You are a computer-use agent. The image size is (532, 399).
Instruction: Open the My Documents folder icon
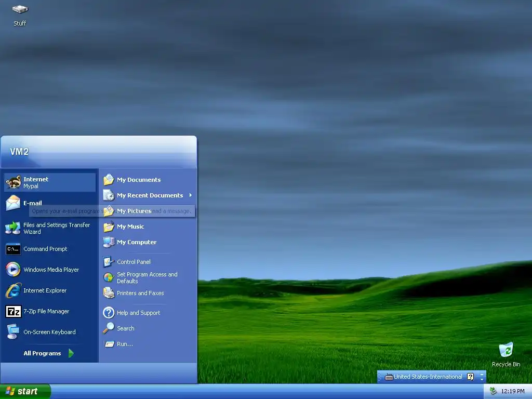pyautogui.click(x=109, y=179)
